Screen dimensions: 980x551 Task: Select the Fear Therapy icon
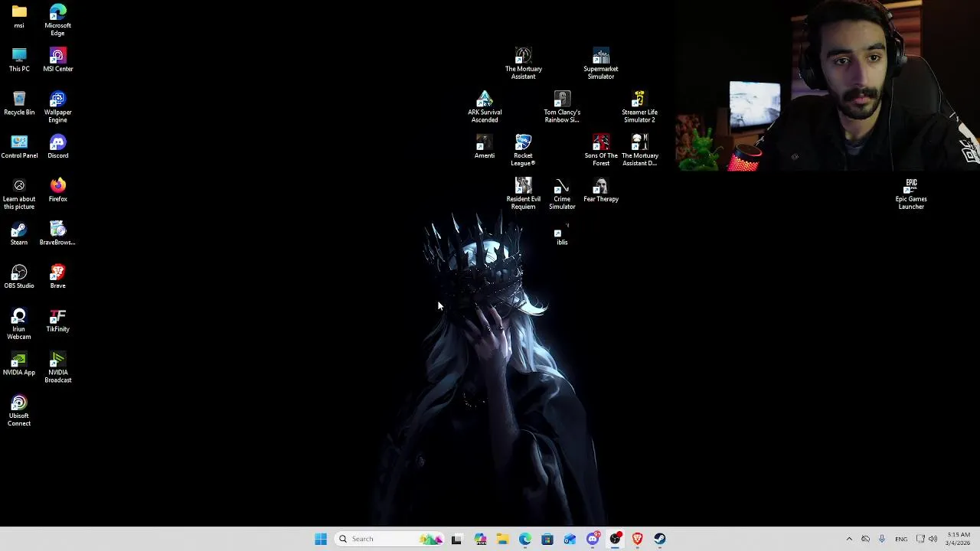[x=601, y=190]
